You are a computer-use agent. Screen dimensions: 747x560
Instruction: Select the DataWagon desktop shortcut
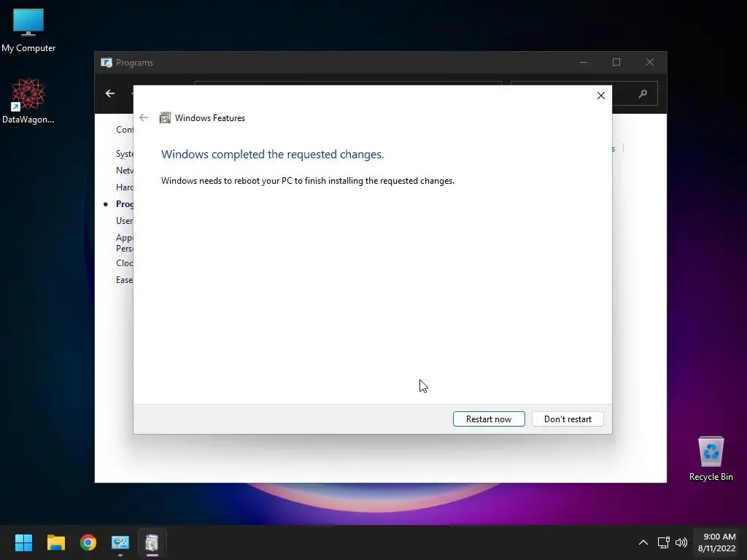28,101
